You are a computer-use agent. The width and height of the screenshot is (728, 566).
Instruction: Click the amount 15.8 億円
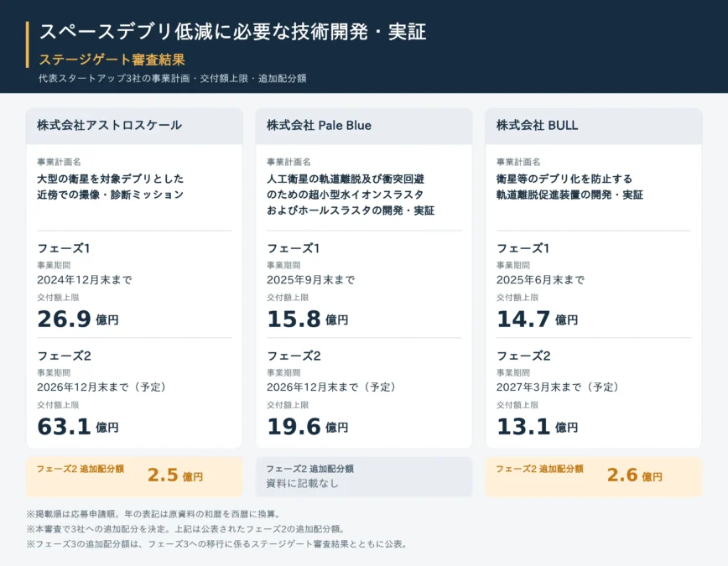[x=307, y=319]
